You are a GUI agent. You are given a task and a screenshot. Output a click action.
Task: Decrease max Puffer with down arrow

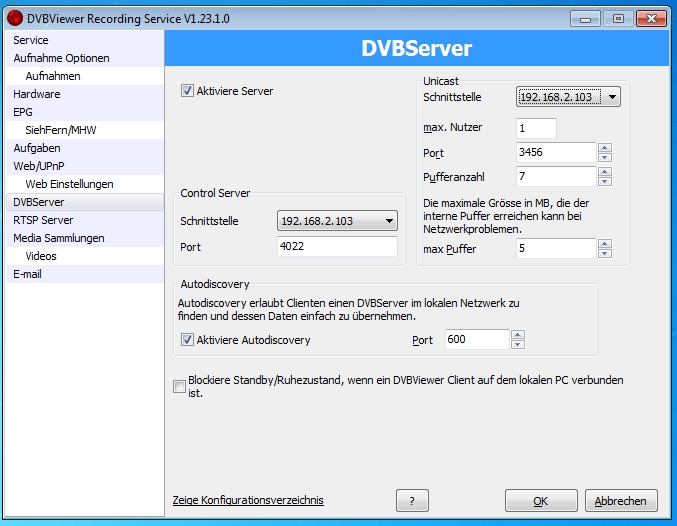click(604, 253)
